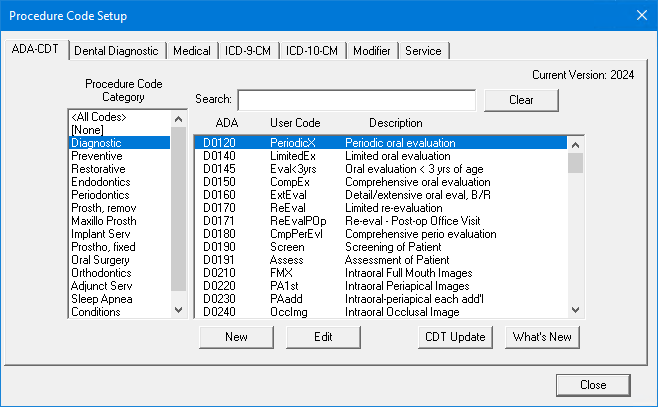The width and height of the screenshot is (658, 407).
Task: Click the Search input field
Action: click(356, 100)
